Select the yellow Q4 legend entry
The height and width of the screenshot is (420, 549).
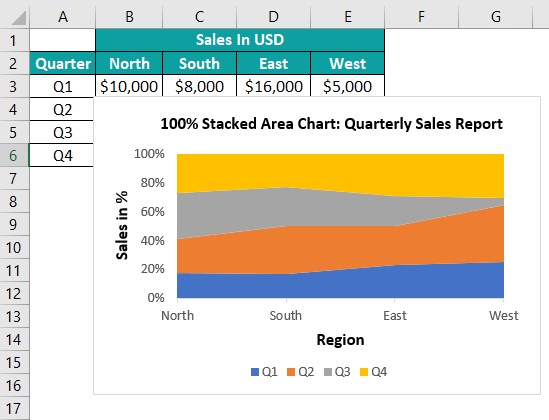374,372
